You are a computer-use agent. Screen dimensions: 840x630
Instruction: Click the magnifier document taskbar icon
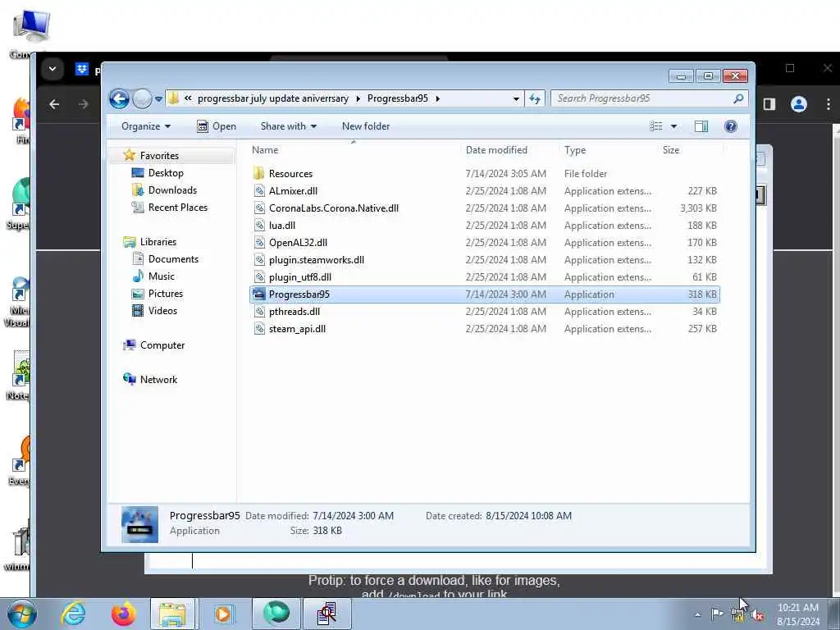coord(326,614)
